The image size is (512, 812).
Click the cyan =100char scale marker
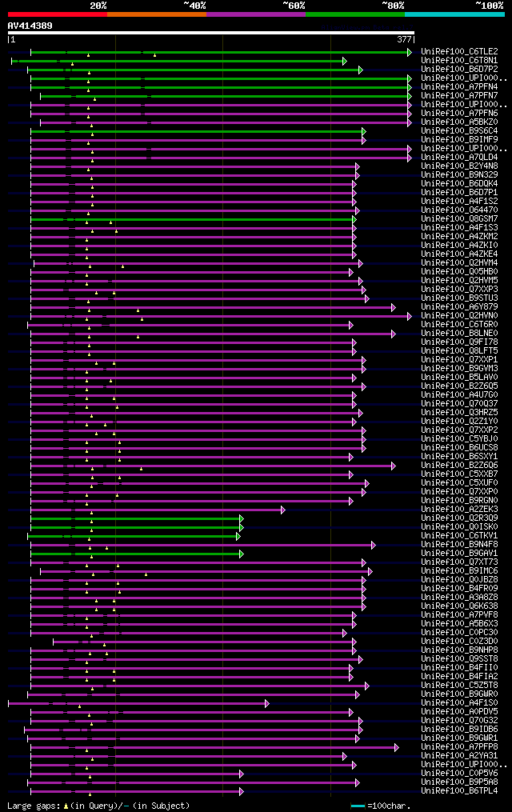click(358, 806)
